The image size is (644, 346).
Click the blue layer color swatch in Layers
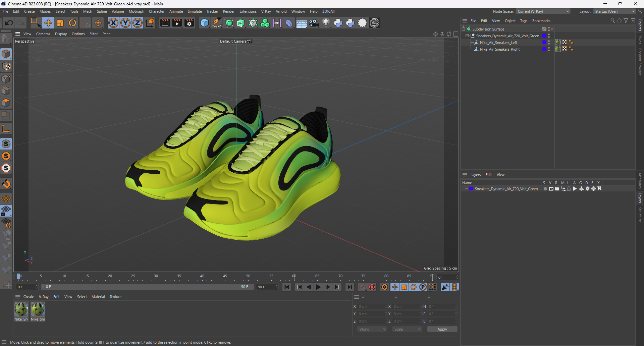pos(471,189)
